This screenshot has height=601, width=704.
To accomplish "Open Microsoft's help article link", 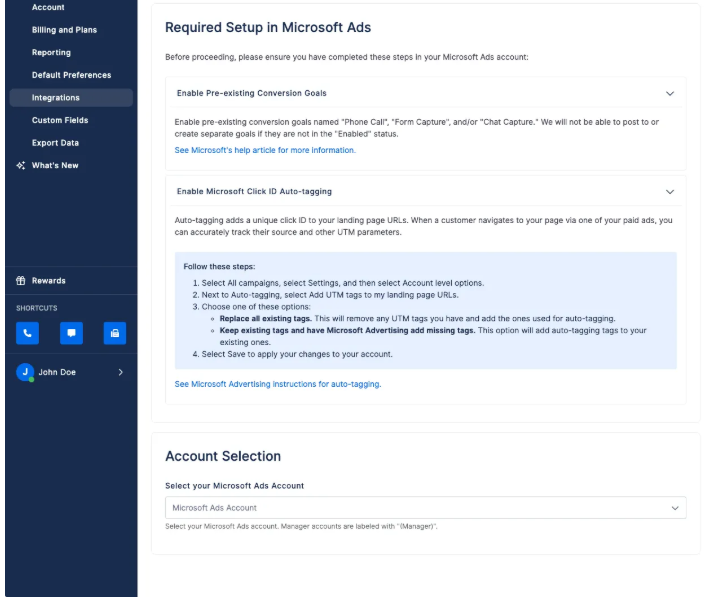I will point(265,150).
